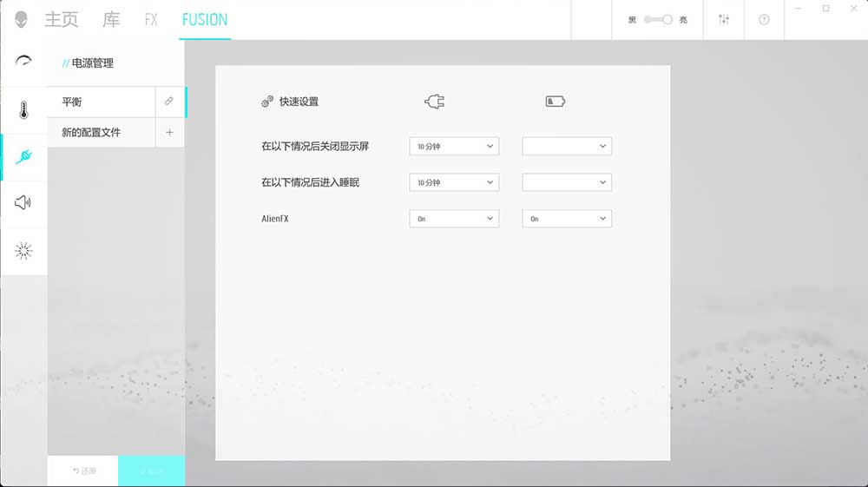This screenshot has height=487, width=868.
Task: Close the Command Center window
Action: tap(853, 9)
